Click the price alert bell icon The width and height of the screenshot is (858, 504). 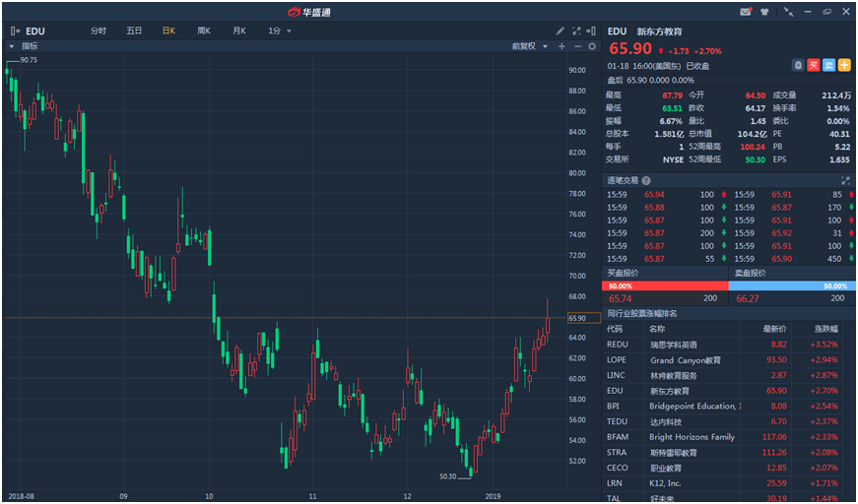click(798, 65)
